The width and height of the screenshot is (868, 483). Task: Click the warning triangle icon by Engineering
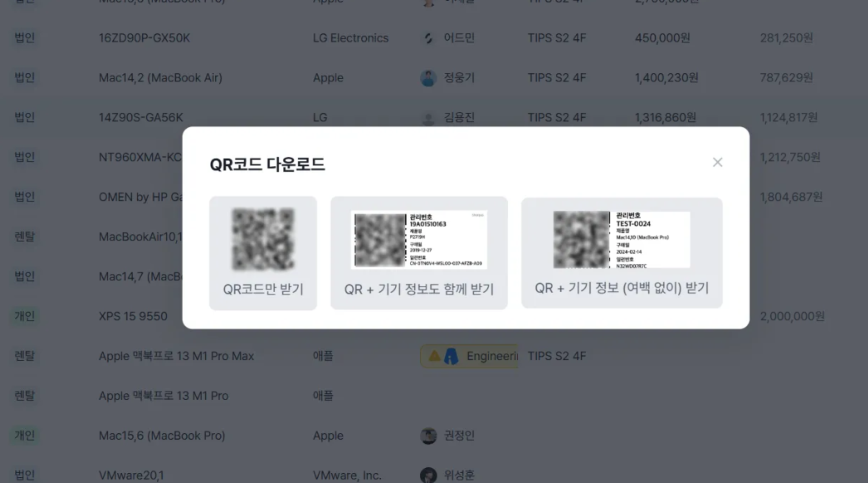click(435, 355)
